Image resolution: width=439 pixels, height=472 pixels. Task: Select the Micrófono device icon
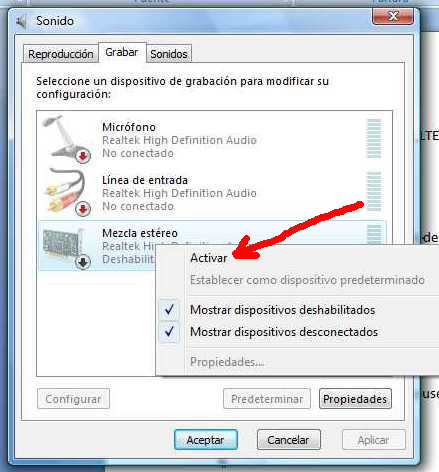66,139
